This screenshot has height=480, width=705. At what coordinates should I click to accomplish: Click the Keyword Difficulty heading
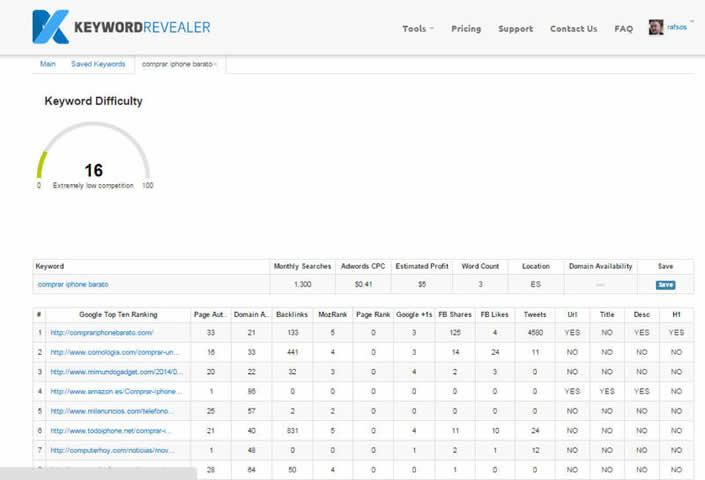pyautogui.click(x=94, y=101)
